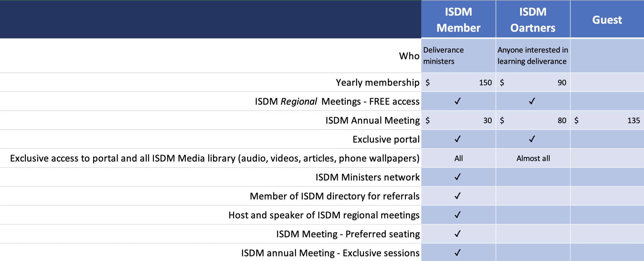This screenshot has height=261, width=644.
Task: Click the 'Almost all' media library cell
Action: (533, 158)
